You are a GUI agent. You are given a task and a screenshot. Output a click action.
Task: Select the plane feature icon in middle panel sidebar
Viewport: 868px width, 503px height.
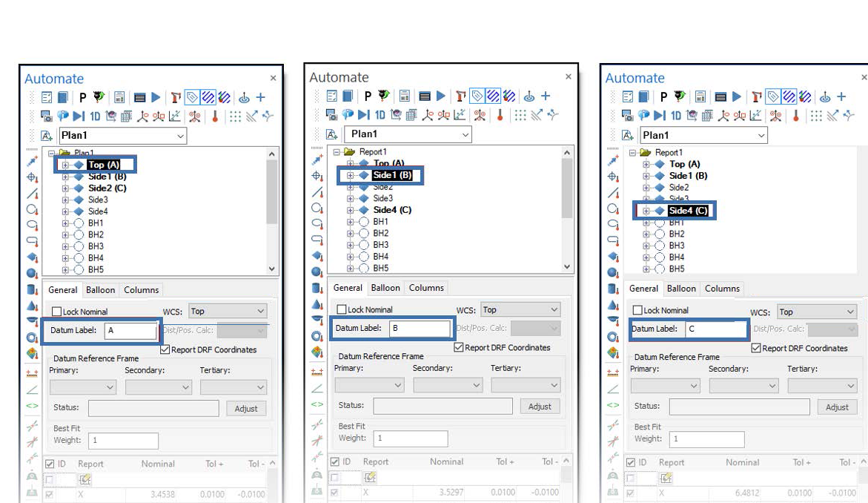pyautogui.click(x=317, y=256)
